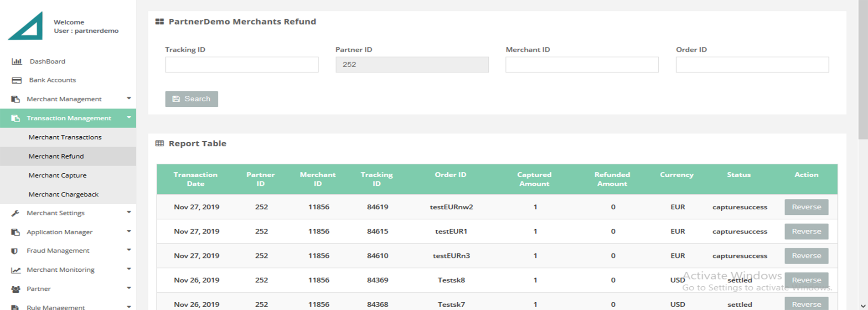
Task: Click the Merchant Monitoring graph icon
Action: tap(16, 270)
